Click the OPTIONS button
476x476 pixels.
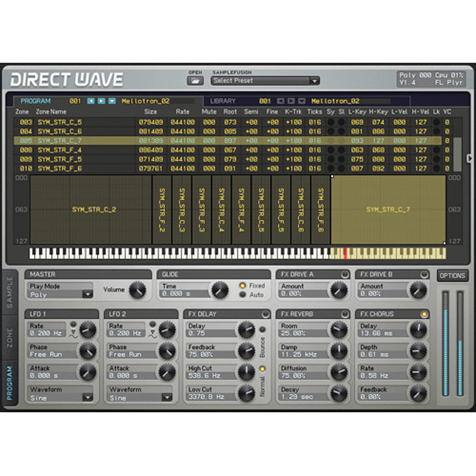[x=452, y=276]
